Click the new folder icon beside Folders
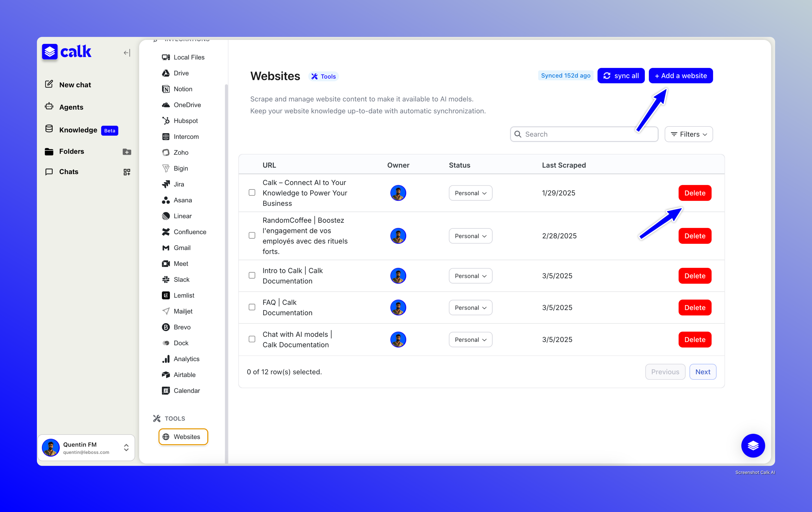 (x=127, y=152)
